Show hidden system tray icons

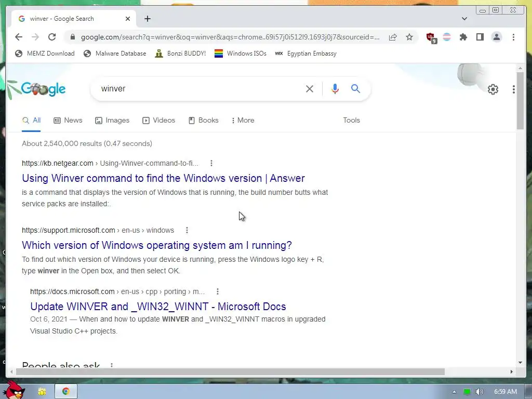click(x=454, y=392)
